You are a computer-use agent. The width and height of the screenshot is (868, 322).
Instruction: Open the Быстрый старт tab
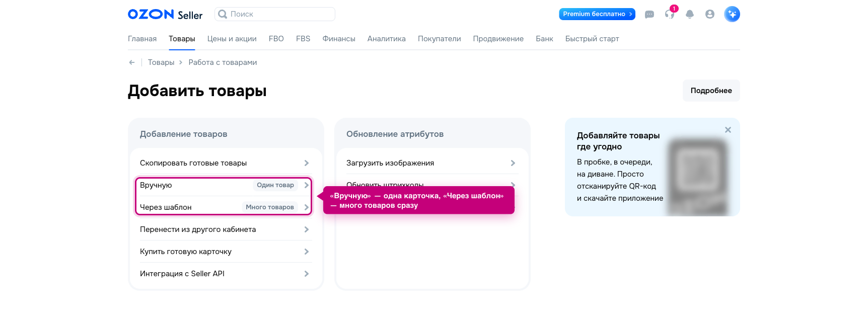click(x=592, y=39)
